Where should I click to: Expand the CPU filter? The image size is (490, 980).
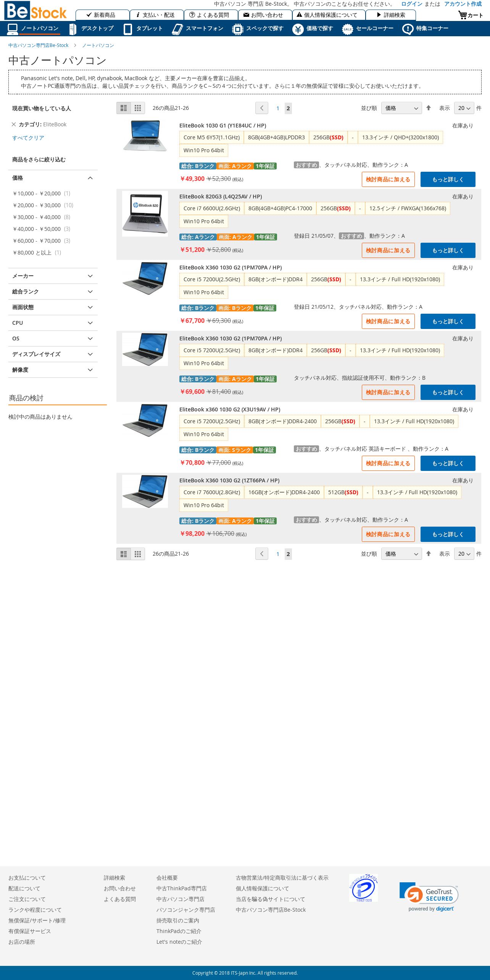point(53,323)
